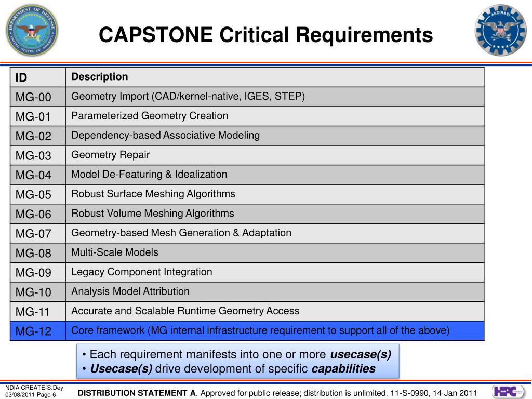
Task: Click the HPC logo in footer
Action: (x=508, y=392)
